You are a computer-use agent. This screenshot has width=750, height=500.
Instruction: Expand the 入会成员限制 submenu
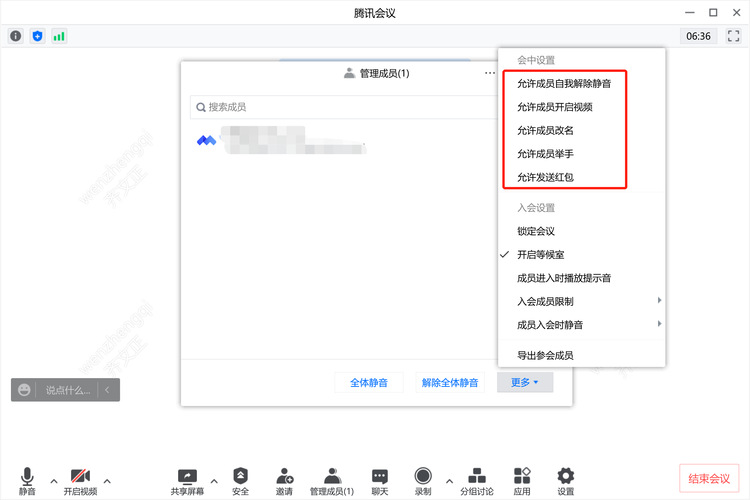(582, 301)
